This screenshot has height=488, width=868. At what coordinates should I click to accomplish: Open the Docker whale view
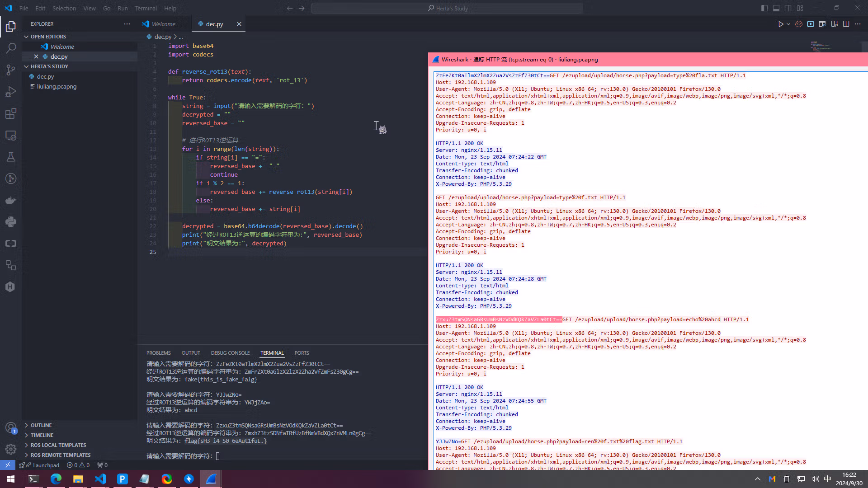(11, 200)
